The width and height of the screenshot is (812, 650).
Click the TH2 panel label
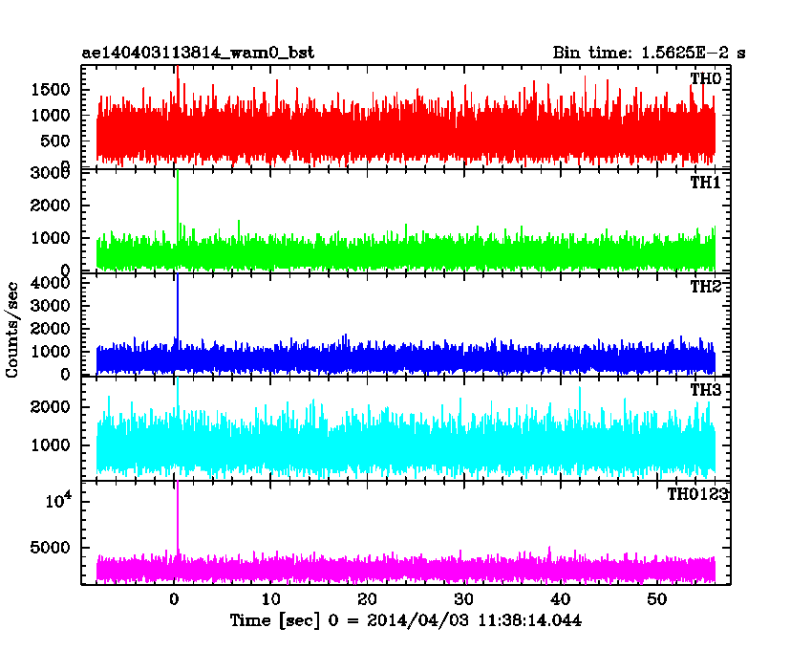706,286
